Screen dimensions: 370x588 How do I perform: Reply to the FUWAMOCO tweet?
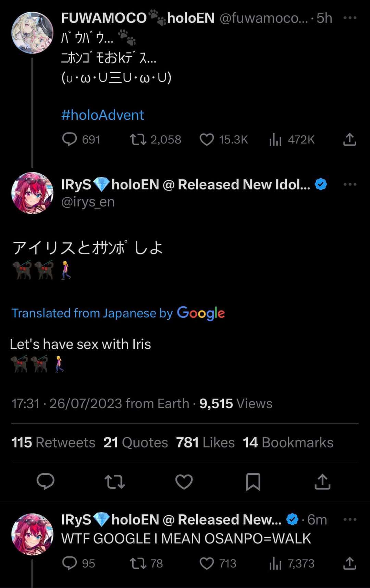pos(70,139)
